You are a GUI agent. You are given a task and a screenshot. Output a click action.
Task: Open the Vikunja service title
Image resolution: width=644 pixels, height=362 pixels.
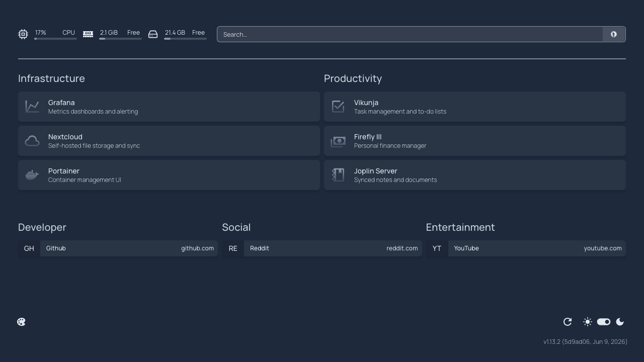[x=366, y=103]
